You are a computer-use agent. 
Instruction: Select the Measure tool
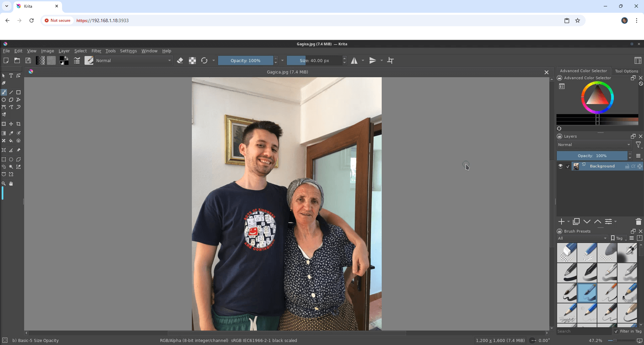pos(11,150)
